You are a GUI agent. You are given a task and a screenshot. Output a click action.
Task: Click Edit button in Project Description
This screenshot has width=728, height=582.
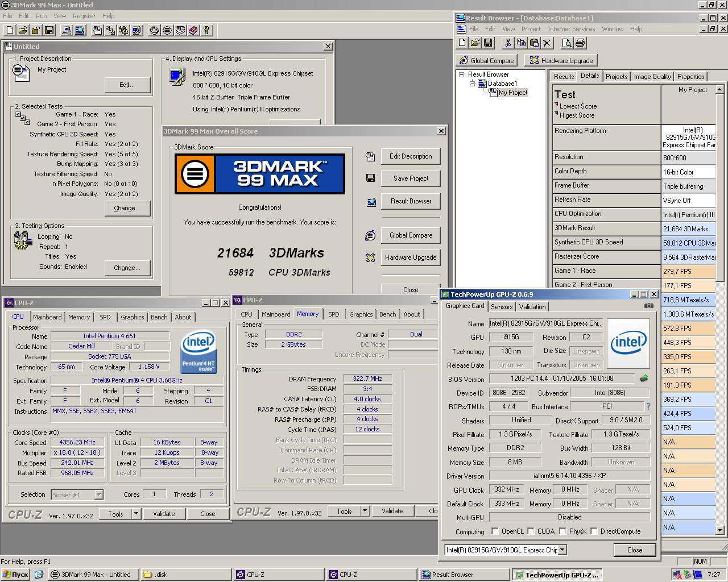(127, 85)
